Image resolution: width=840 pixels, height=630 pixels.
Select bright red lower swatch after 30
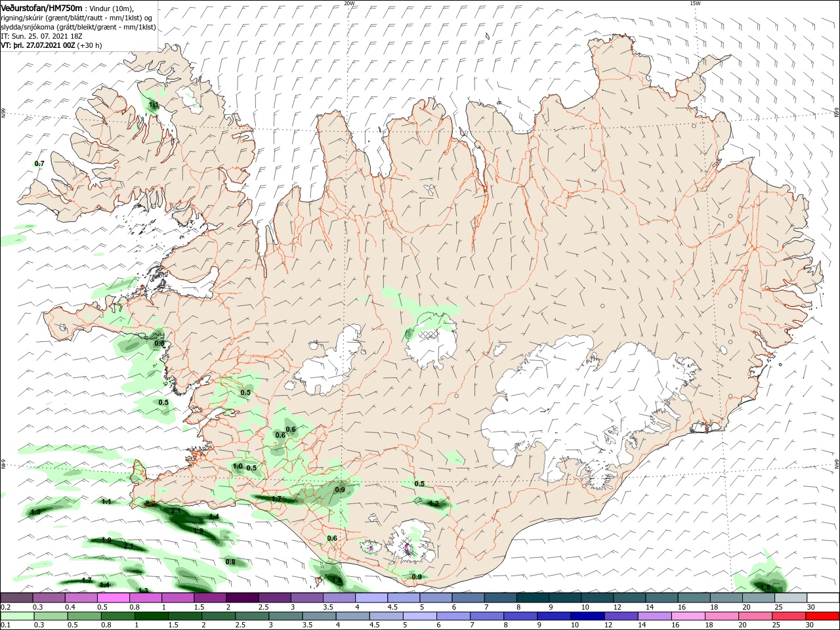[824, 616]
